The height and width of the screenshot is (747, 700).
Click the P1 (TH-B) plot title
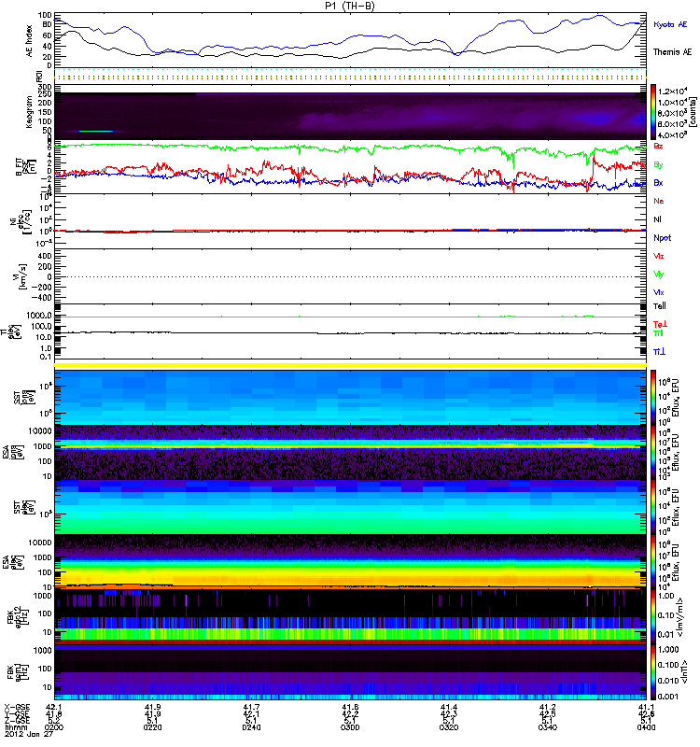350,6
